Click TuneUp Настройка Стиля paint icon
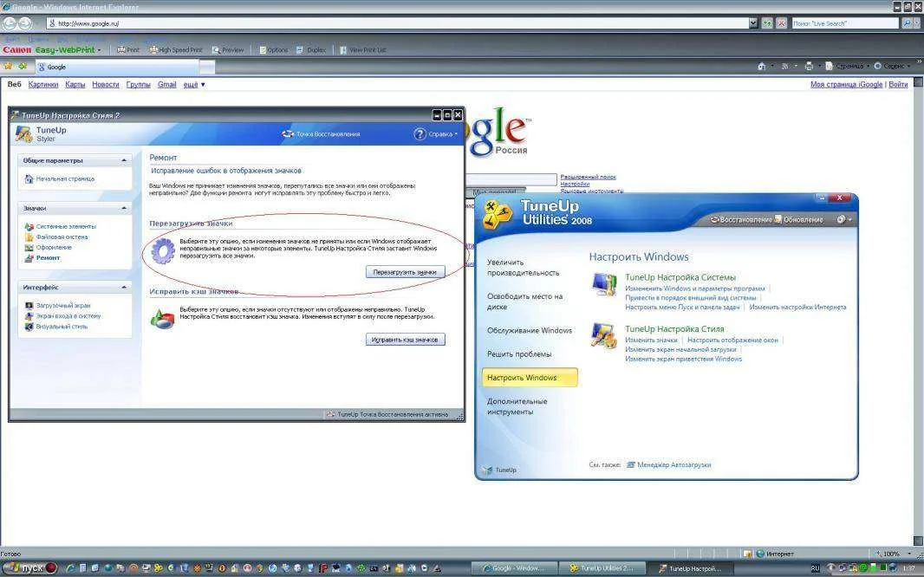This screenshot has width=924, height=577. (604, 335)
